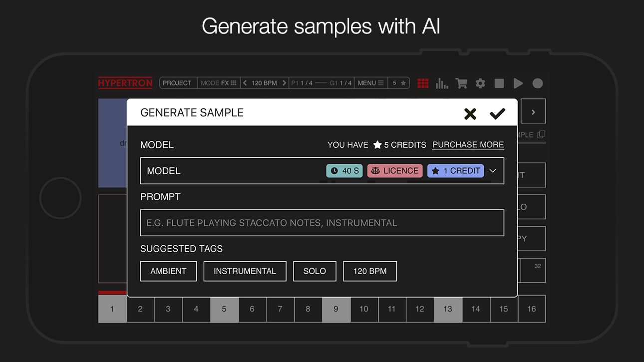Click the YOU HAVE 5 CREDITS text
The width and height of the screenshot is (644, 362).
[x=377, y=145]
